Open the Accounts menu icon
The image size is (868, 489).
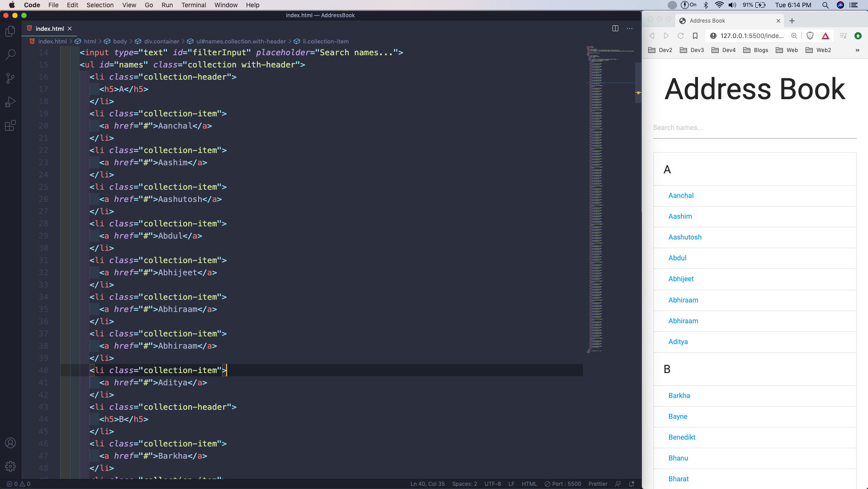pos(10,443)
